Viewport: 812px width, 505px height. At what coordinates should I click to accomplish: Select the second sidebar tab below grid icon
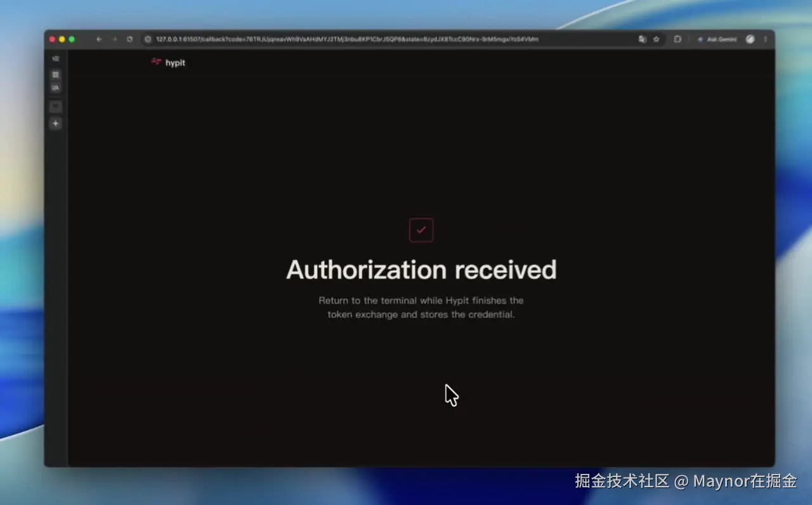(x=56, y=88)
